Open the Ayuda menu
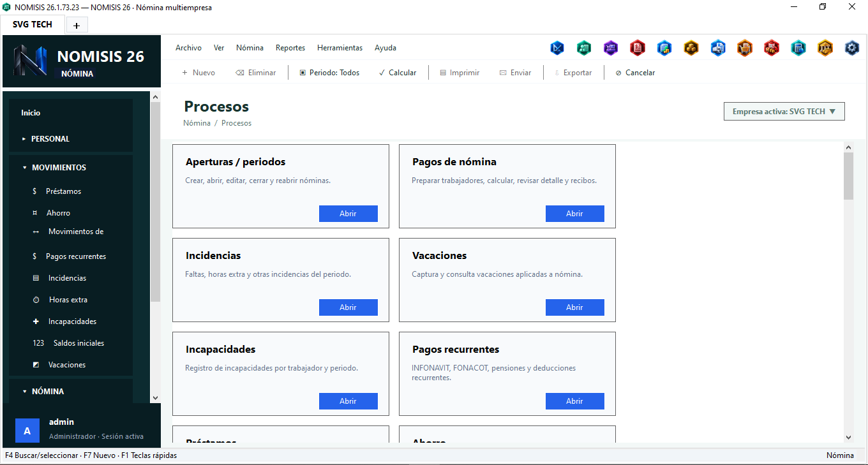Viewport: 868px width, 465px height. point(385,48)
